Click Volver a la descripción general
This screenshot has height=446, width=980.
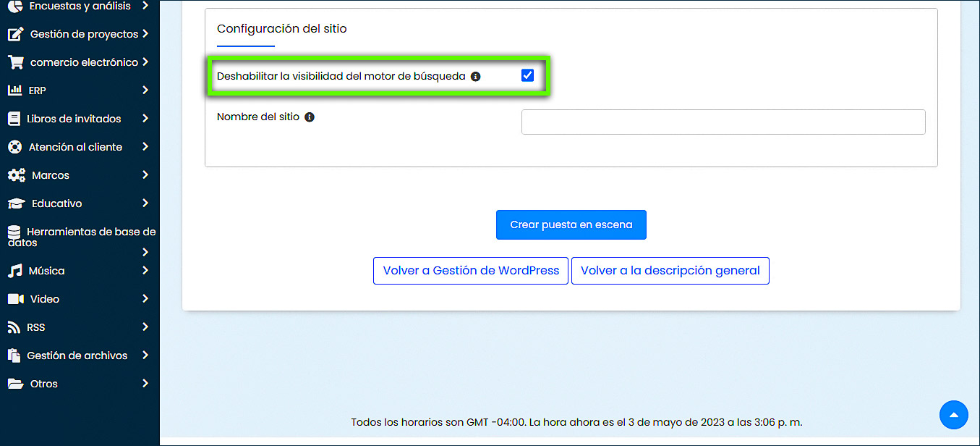coord(670,271)
